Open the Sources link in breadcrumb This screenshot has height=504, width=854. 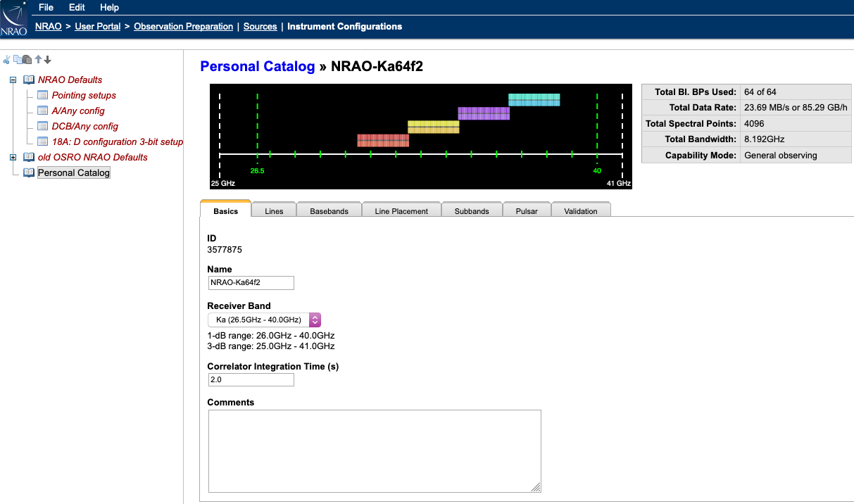click(260, 27)
